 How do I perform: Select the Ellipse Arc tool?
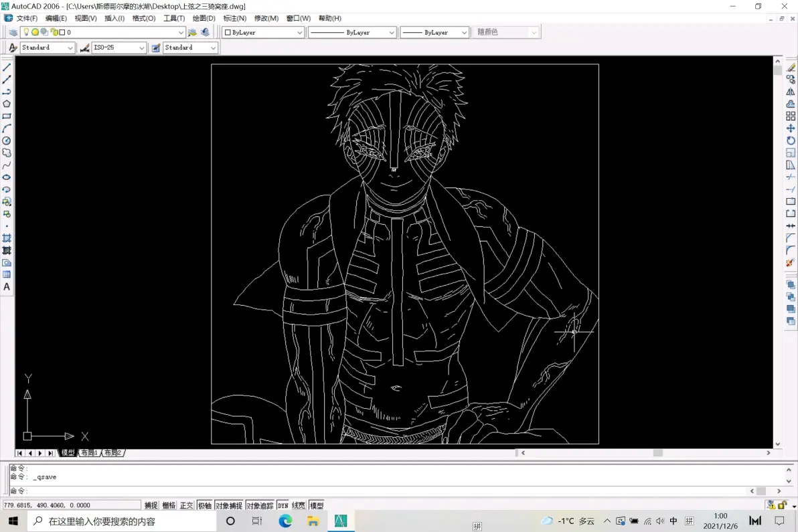pyautogui.click(x=7, y=189)
